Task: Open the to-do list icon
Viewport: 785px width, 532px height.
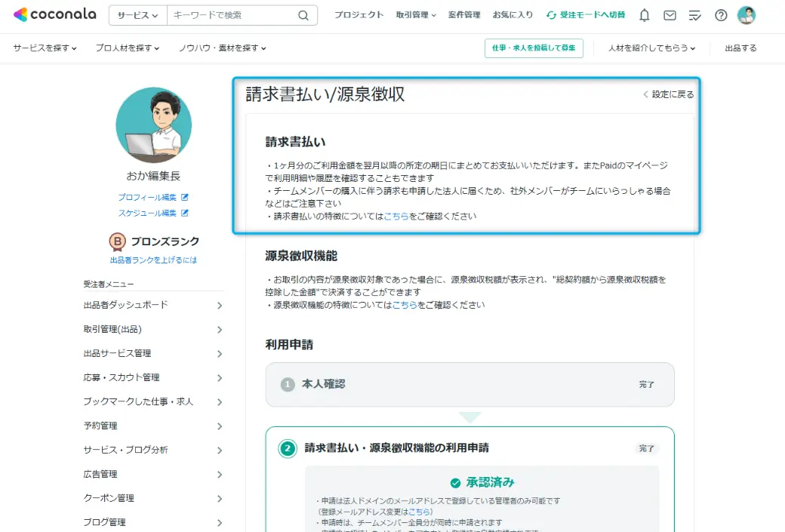Action: coord(695,16)
